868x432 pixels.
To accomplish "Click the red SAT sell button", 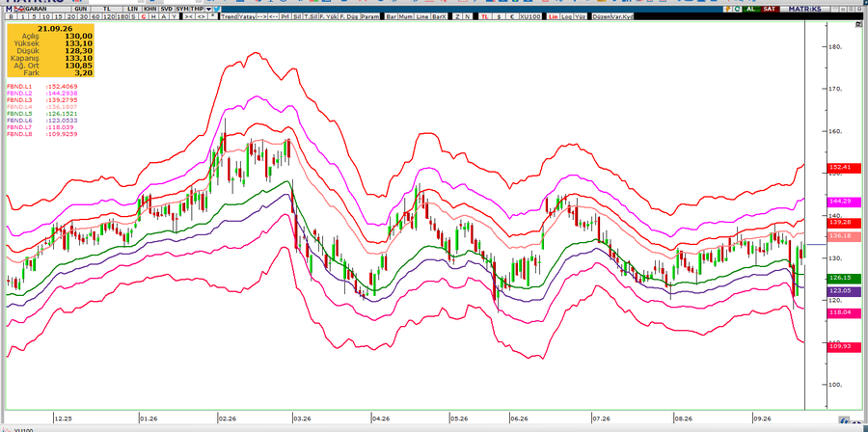I will coord(769,9).
